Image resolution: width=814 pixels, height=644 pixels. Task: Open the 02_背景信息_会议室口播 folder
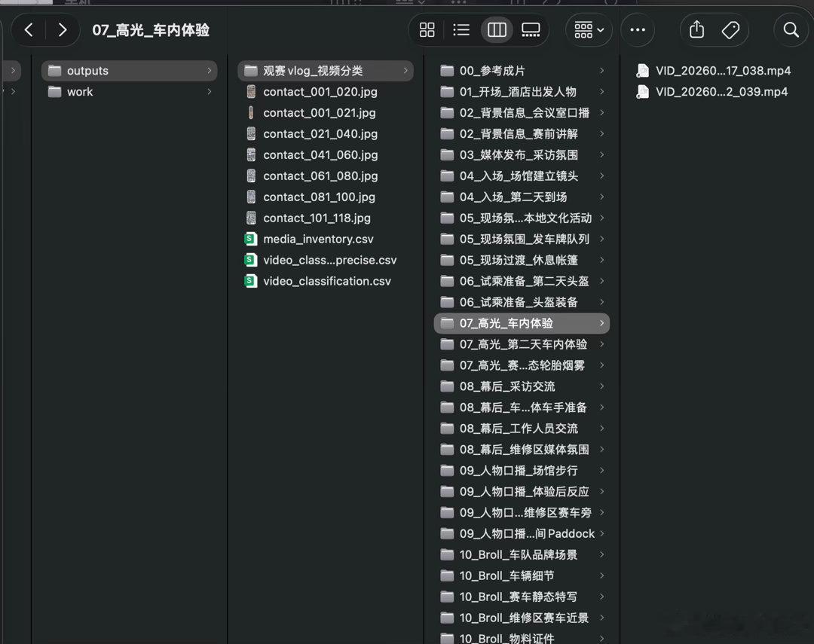(x=522, y=113)
